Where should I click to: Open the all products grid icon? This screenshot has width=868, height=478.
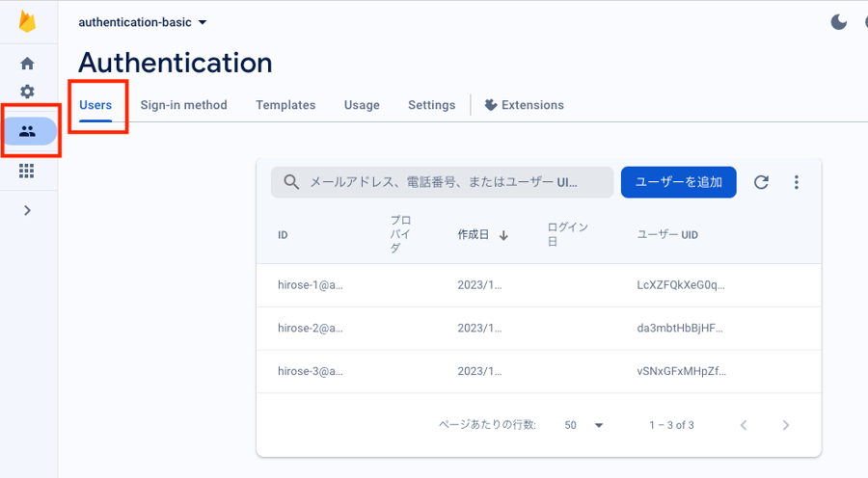point(27,171)
